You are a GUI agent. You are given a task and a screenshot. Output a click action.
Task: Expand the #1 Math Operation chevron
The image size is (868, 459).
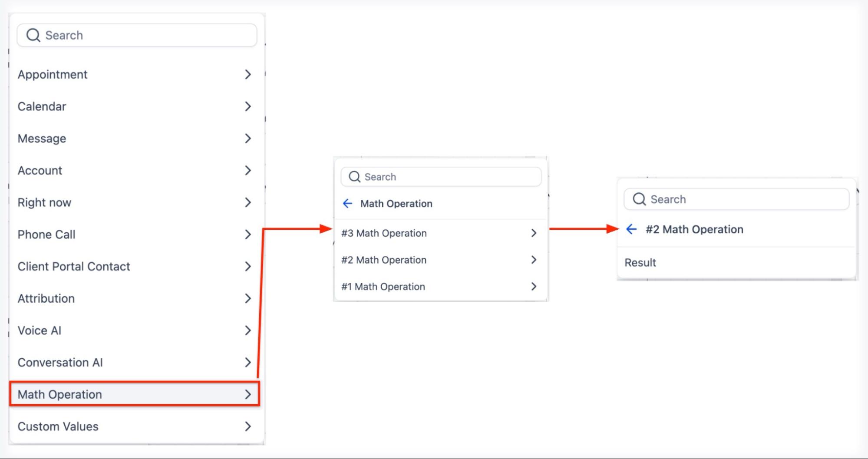(534, 287)
